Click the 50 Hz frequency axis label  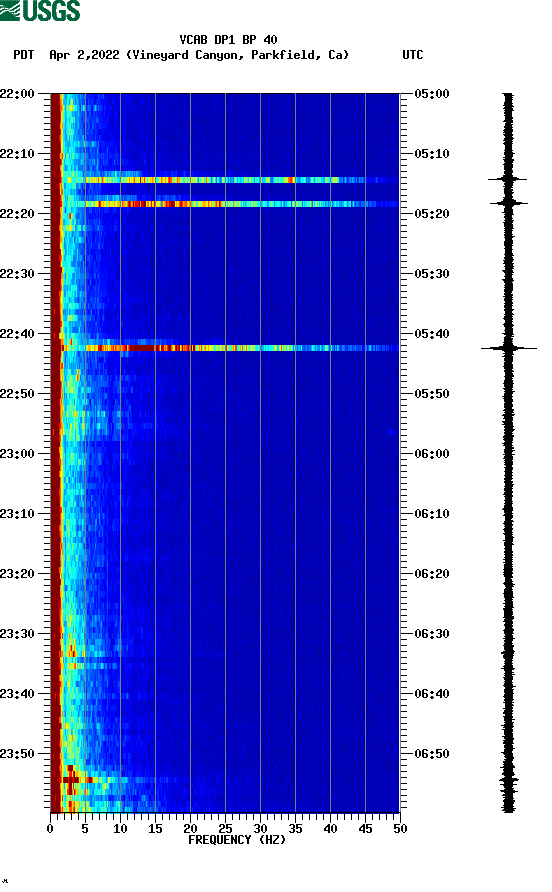[400, 829]
